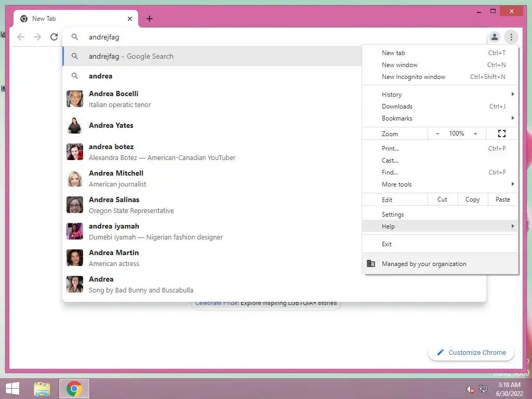The image size is (532, 399).
Task: Choose Andrea Mitchell suggestion
Action: tap(212, 179)
